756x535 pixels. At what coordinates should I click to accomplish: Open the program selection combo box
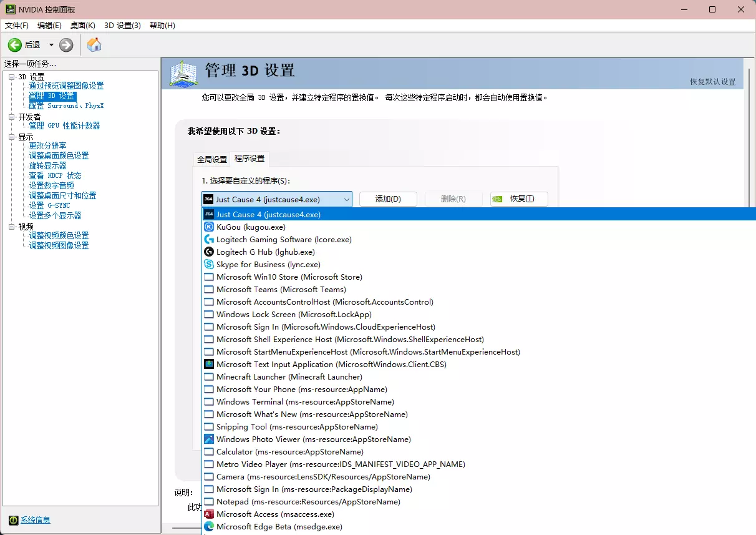[277, 199]
